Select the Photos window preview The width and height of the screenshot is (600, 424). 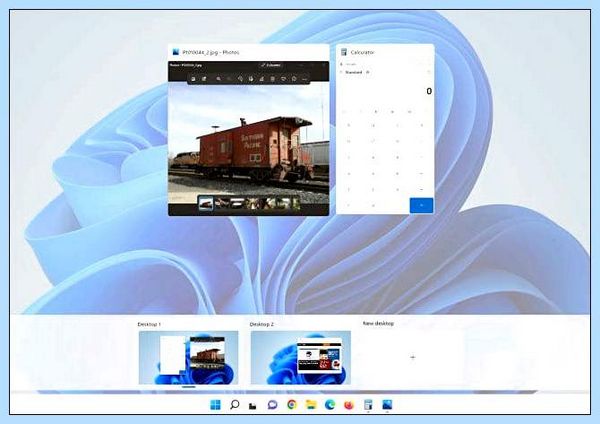pyautogui.click(x=248, y=130)
